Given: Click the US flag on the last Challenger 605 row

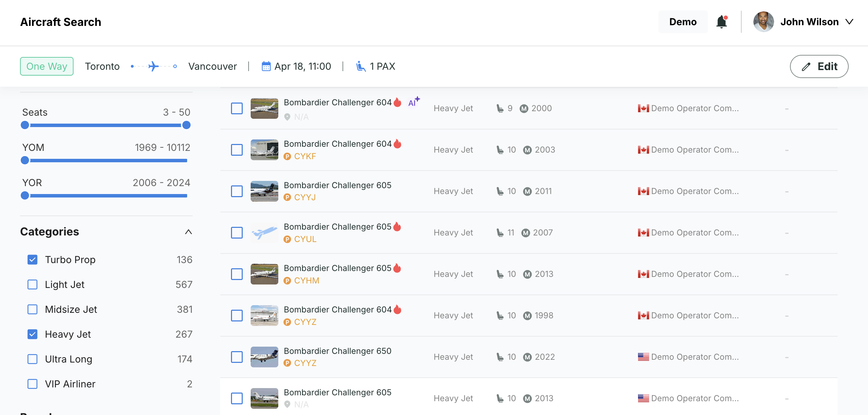Looking at the screenshot, I should (x=643, y=398).
